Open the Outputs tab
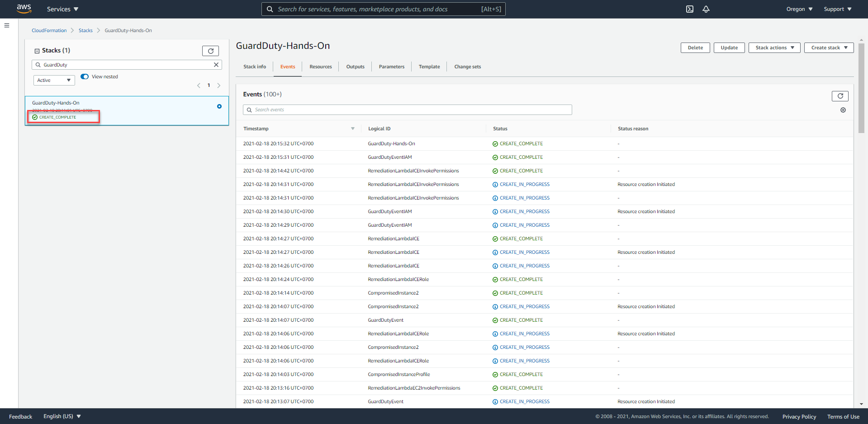 pyautogui.click(x=356, y=67)
